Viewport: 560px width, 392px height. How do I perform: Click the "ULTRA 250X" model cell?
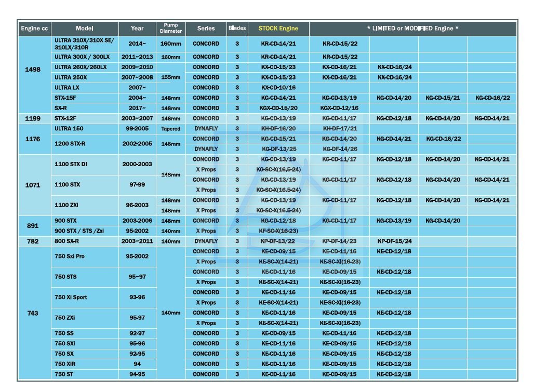[x=85, y=77]
